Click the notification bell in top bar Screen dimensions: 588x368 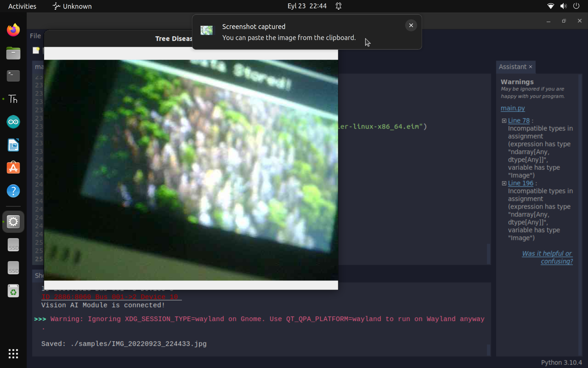pos(338,6)
